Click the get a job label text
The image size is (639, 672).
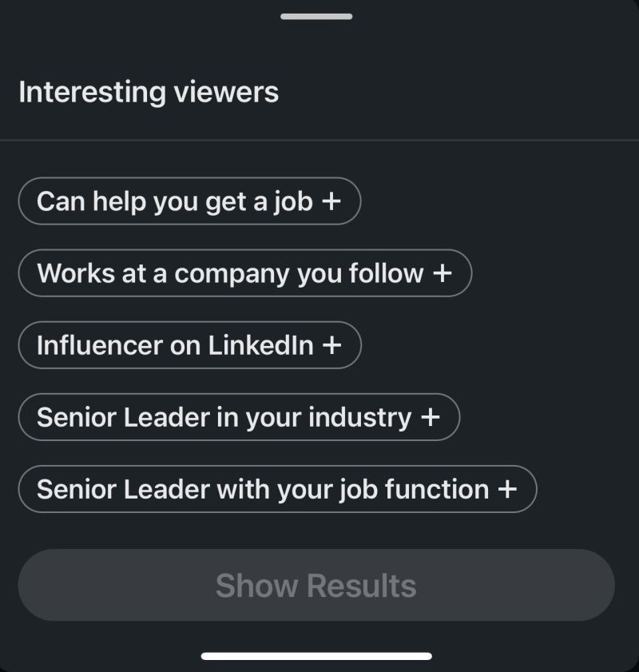(x=259, y=202)
